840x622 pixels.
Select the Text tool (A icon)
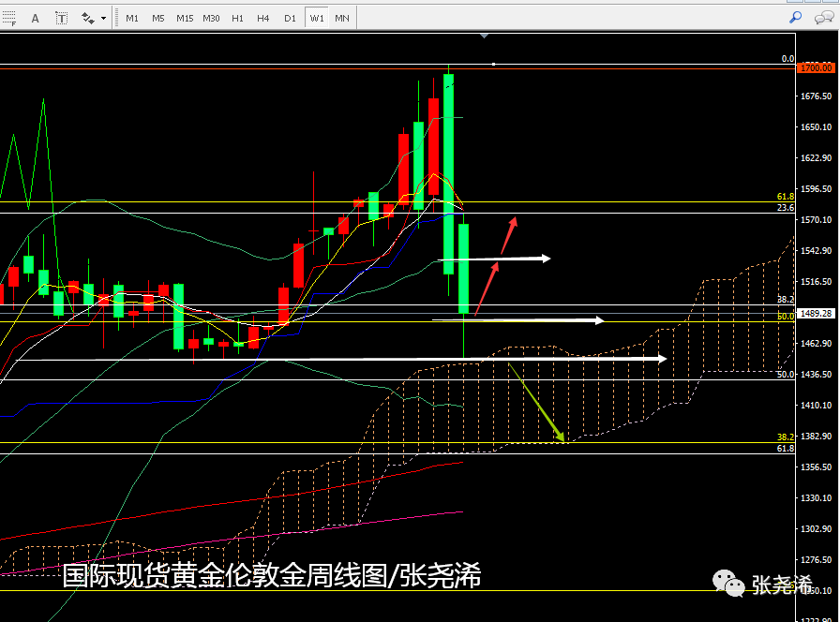click(36, 18)
